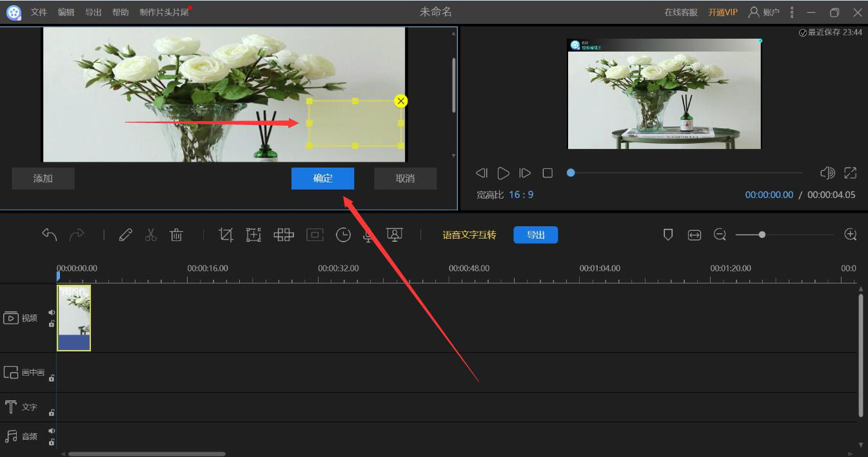
Task: Click the 文字 track label
Action: (x=30, y=407)
